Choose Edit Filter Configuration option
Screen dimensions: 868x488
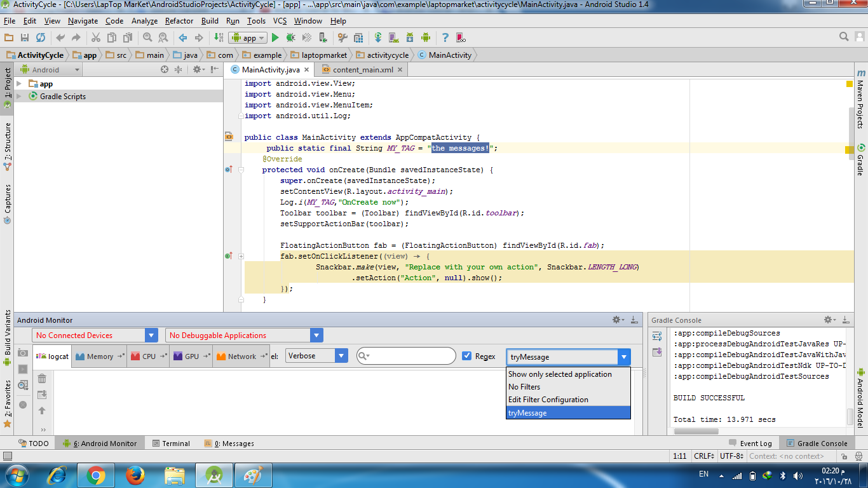click(x=568, y=400)
